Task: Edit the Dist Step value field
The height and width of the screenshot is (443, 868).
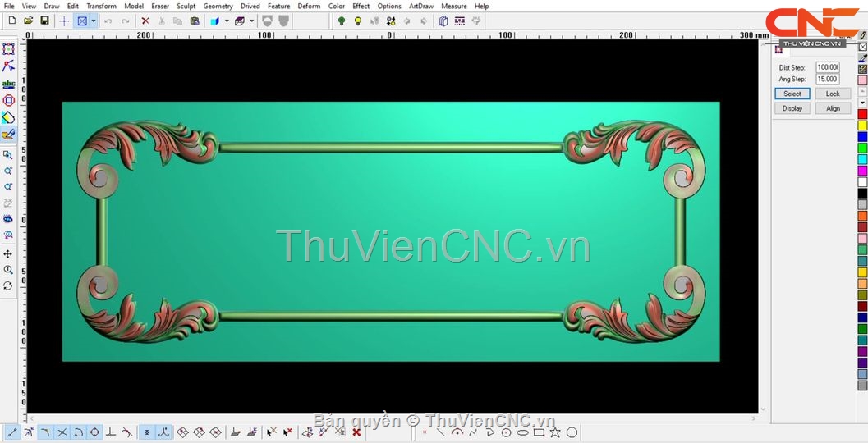Action: pyautogui.click(x=828, y=67)
